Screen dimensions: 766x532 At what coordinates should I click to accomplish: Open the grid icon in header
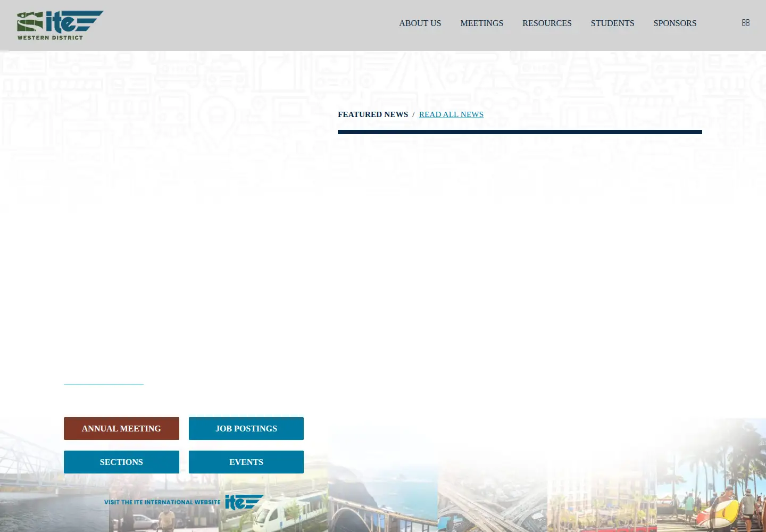point(746,23)
